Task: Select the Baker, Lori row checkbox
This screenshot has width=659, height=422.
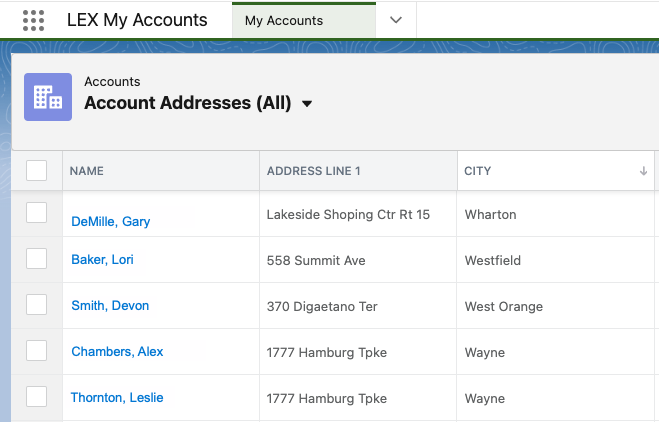Action: (x=37, y=259)
